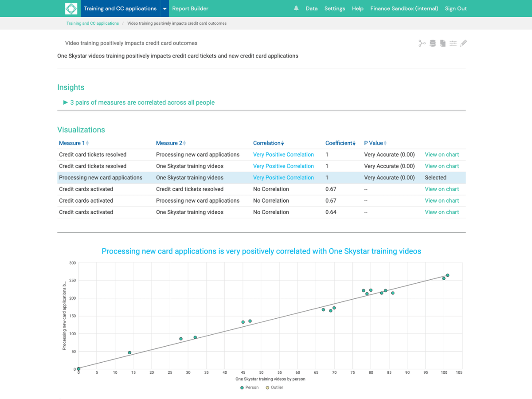Click the app logo icon

coord(71,8)
